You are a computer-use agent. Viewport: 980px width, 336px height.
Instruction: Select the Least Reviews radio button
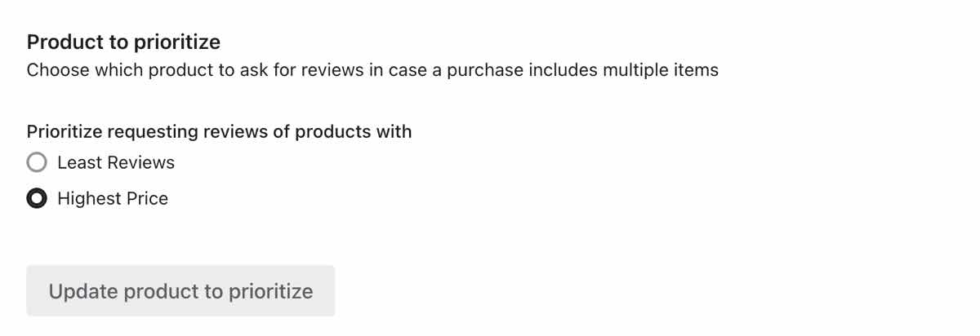37,163
